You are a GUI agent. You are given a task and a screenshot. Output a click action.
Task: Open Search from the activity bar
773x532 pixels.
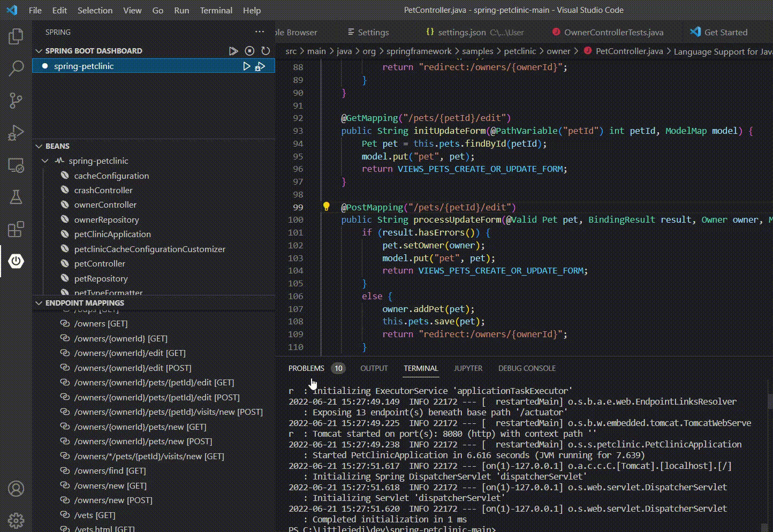tap(16, 69)
